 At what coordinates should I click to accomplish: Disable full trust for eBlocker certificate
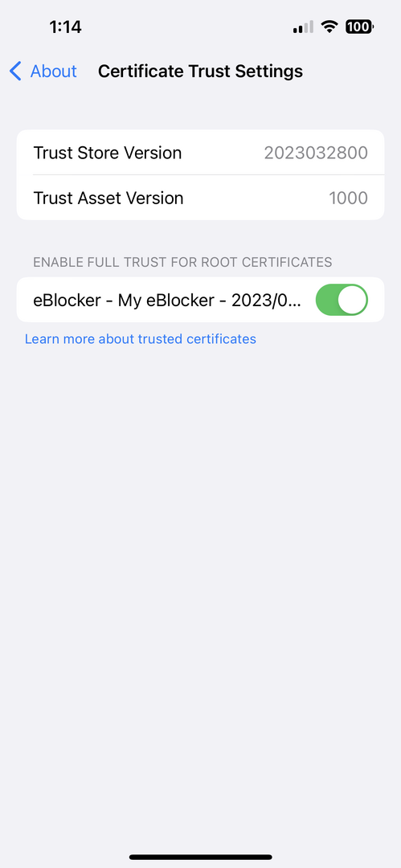[342, 300]
